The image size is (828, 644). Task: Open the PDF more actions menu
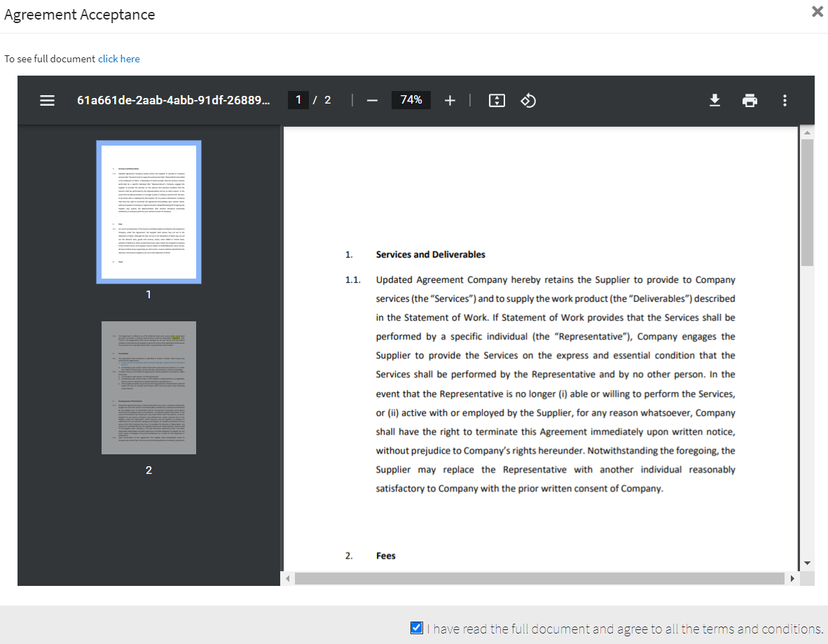785,100
